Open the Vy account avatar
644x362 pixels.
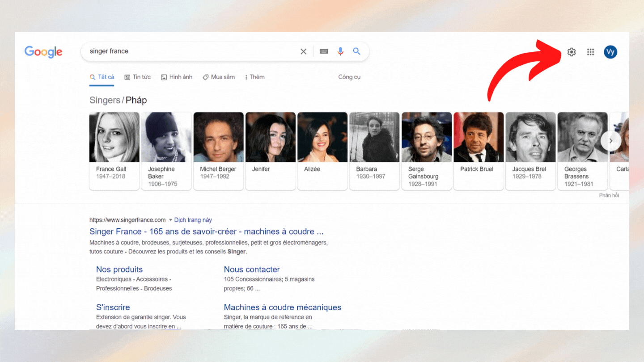pyautogui.click(x=610, y=52)
